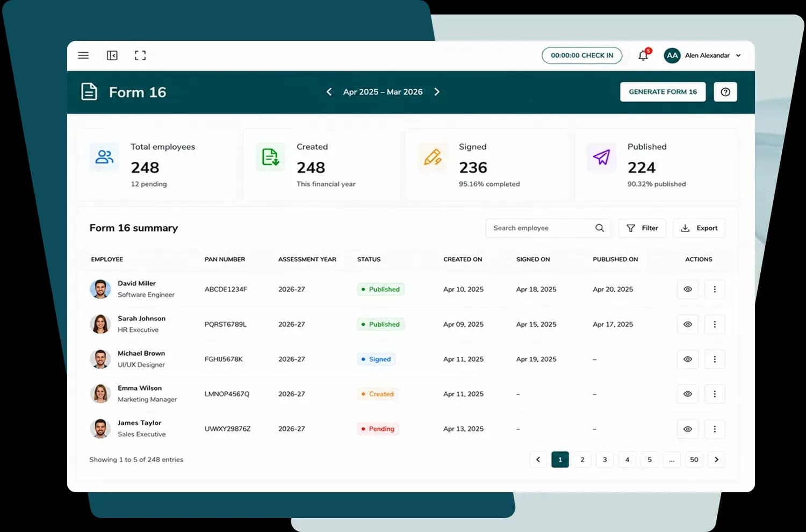The width and height of the screenshot is (806, 532).
Task: Export the Form 16 summary
Action: coord(699,228)
